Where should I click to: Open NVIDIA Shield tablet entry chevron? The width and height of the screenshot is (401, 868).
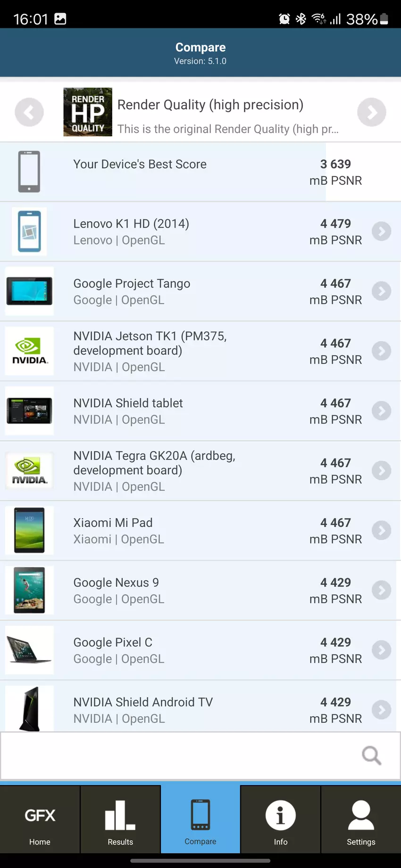point(381,411)
